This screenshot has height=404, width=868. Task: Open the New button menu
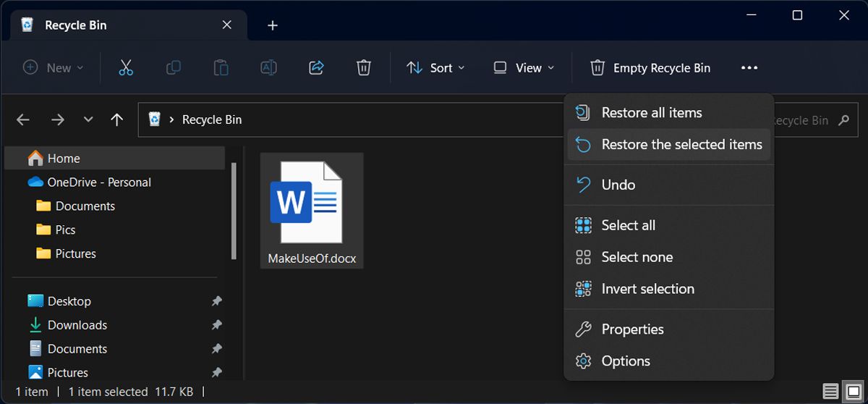pos(54,67)
